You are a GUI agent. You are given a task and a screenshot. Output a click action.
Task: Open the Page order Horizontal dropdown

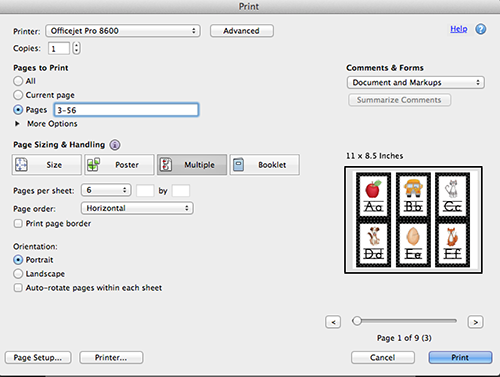(137, 208)
